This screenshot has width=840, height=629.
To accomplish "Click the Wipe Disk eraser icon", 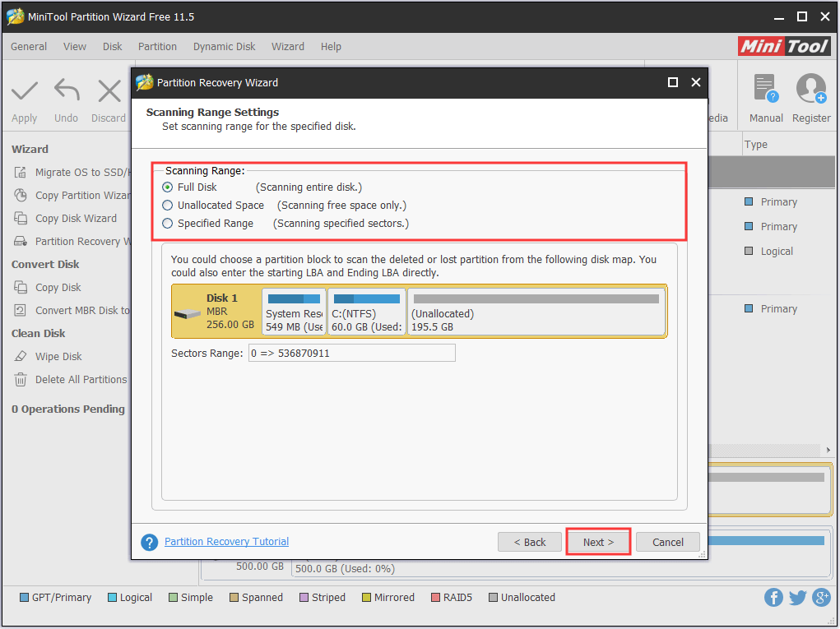I will [x=21, y=357].
